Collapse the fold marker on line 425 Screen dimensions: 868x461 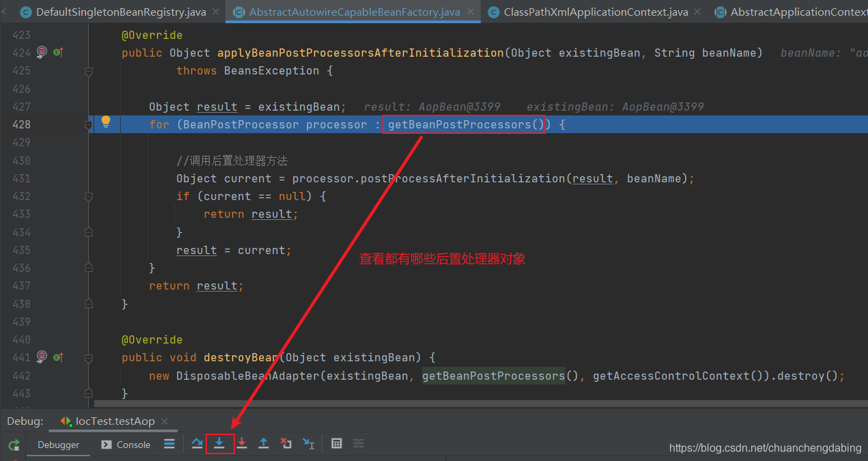coord(88,71)
